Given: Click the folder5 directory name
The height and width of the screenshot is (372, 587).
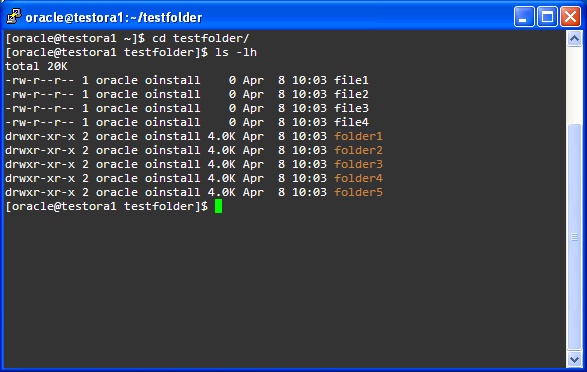Looking at the screenshot, I should coord(358,192).
